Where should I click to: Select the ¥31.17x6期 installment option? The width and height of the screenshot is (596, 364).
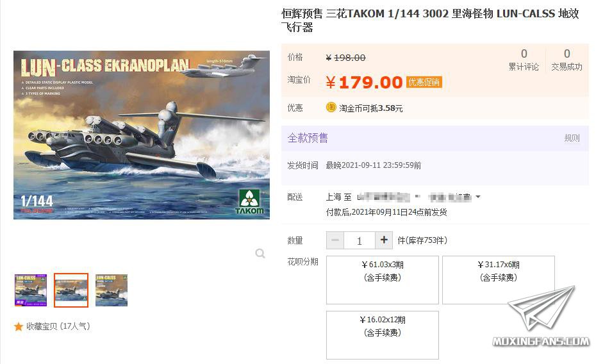(499, 280)
